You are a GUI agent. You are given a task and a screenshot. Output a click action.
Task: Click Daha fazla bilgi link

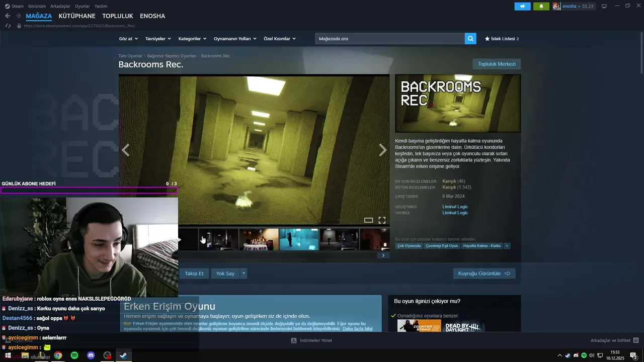coord(357,329)
